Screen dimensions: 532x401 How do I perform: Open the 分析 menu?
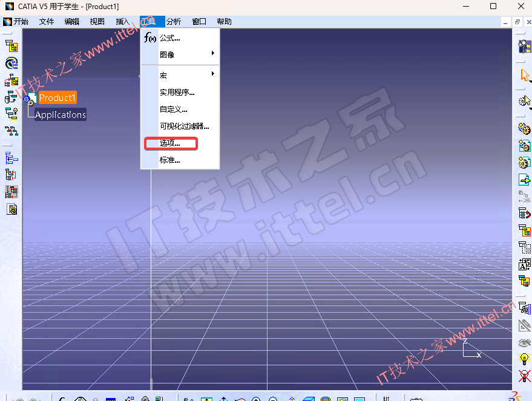click(x=174, y=22)
